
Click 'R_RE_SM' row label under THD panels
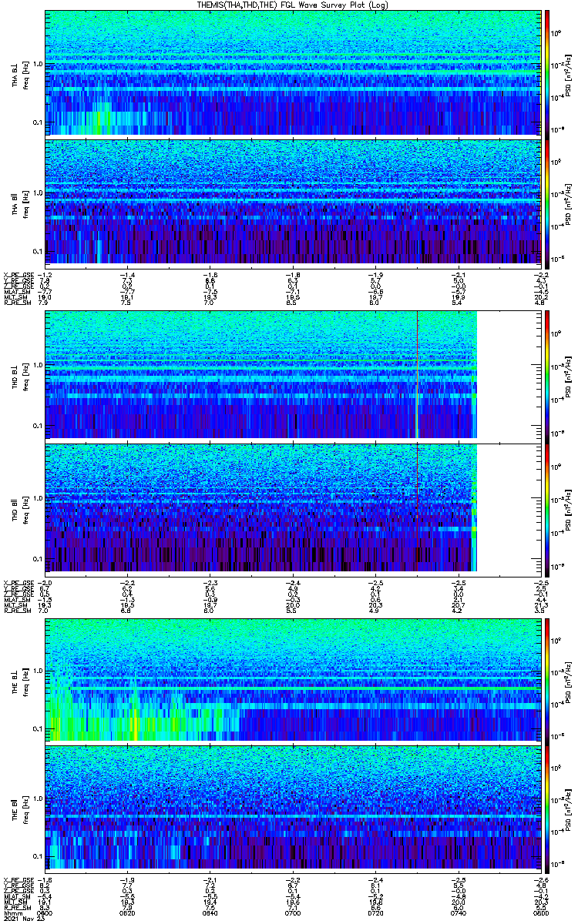(16, 609)
